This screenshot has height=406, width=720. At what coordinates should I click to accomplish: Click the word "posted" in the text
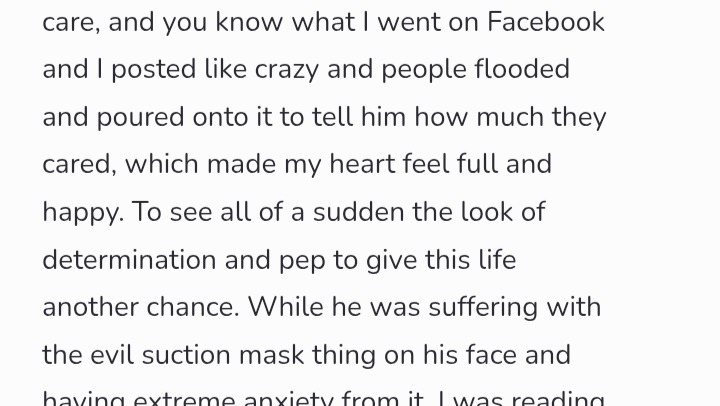(x=153, y=70)
